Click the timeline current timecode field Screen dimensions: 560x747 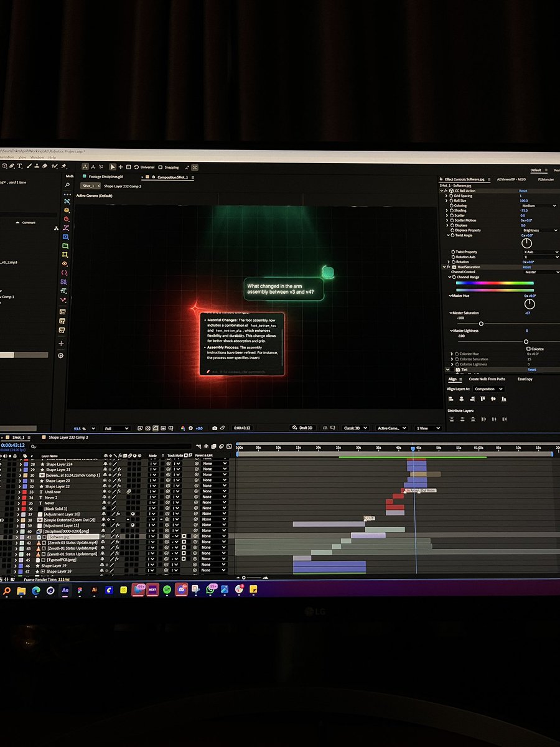[12, 445]
